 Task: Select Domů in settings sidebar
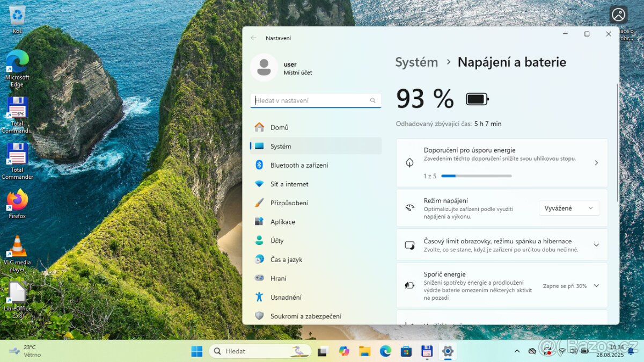point(279,127)
